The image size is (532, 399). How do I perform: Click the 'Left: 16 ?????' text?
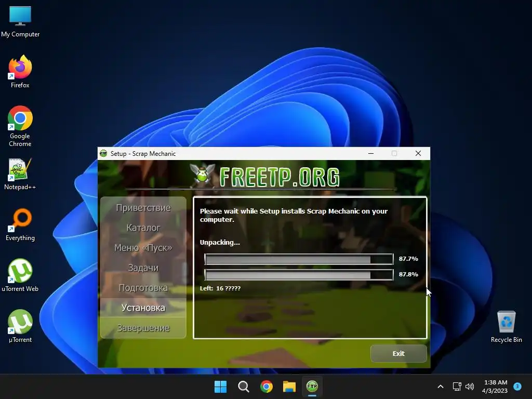point(220,288)
